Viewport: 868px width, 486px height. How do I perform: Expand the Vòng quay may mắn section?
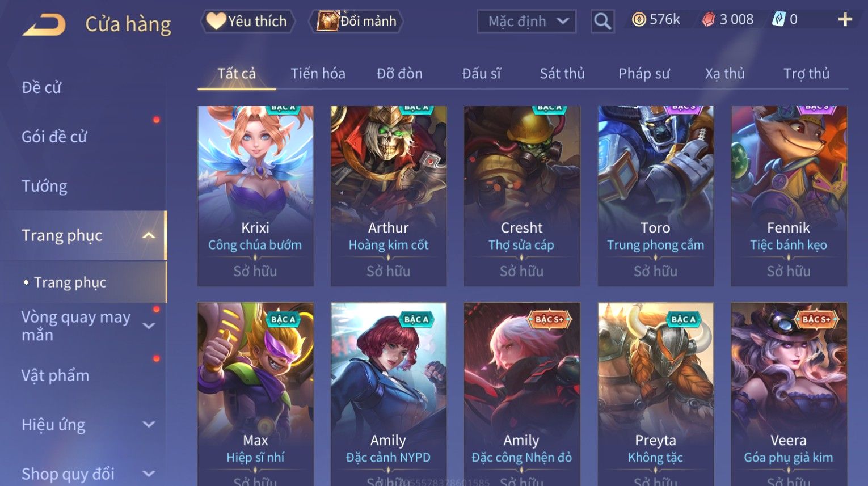(x=149, y=326)
